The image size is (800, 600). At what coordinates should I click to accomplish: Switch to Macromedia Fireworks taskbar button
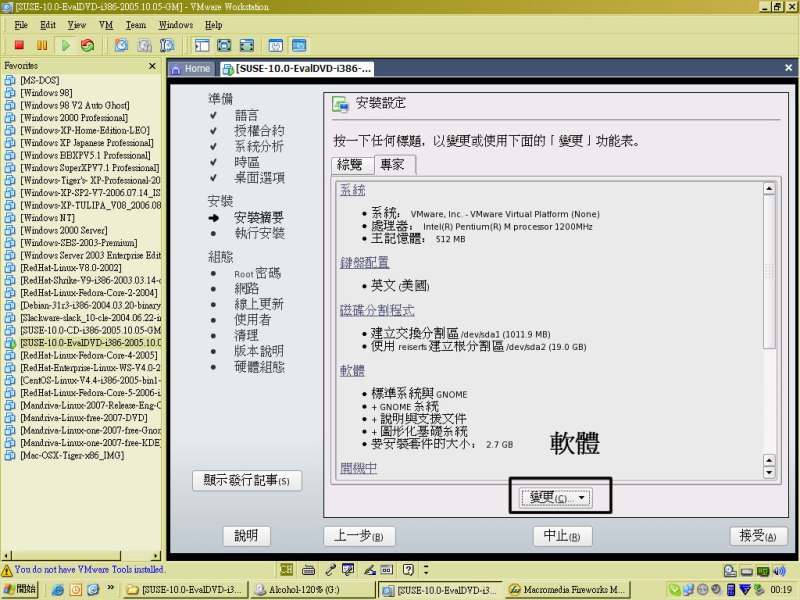point(568,590)
